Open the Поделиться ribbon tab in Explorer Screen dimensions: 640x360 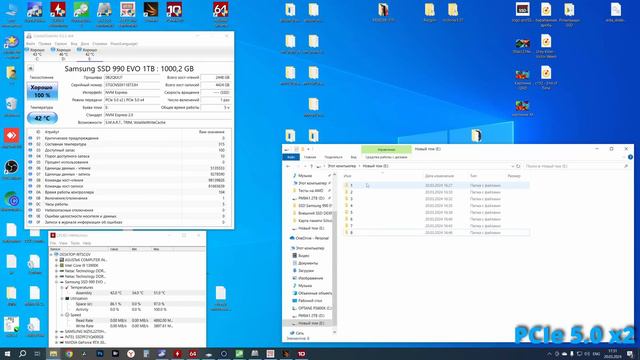coord(333,157)
